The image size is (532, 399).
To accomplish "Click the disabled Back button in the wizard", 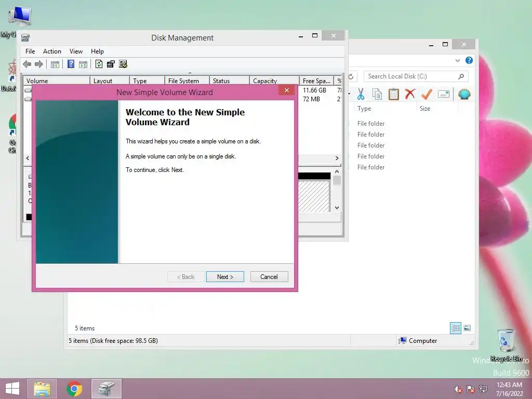I will click(x=186, y=277).
